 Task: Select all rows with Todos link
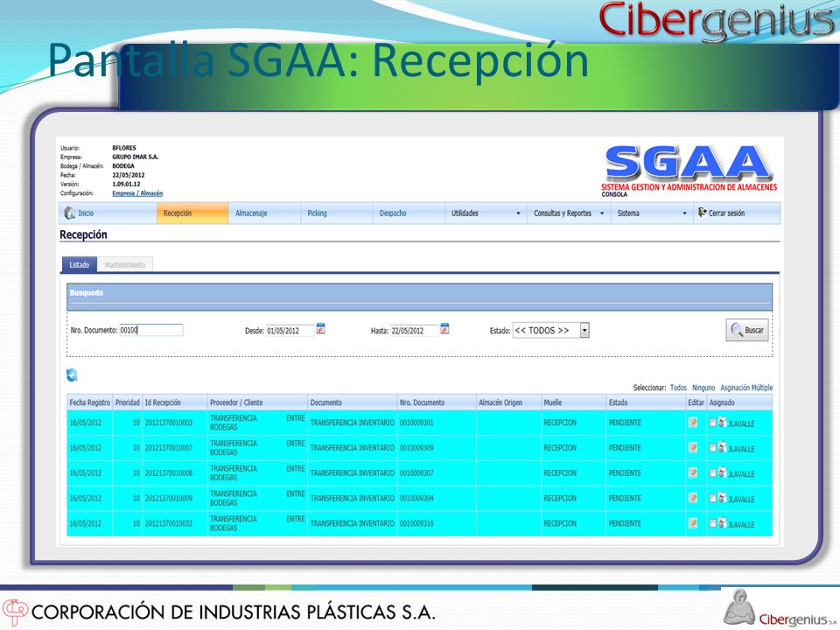678,388
